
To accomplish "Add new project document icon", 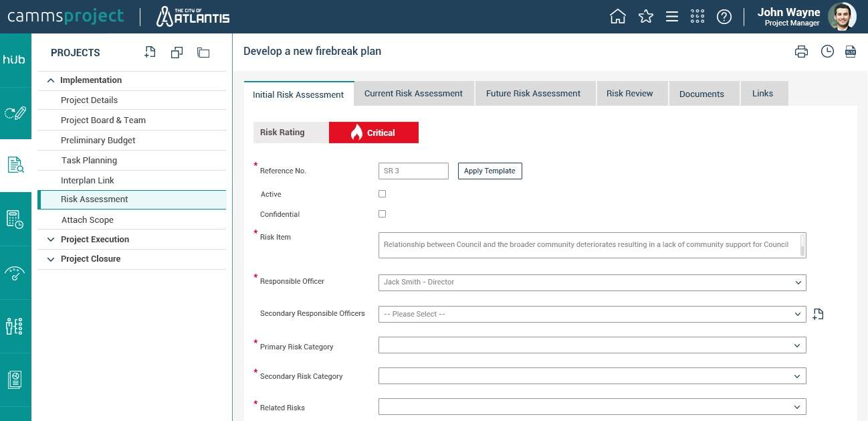I will tap(150, 52).
